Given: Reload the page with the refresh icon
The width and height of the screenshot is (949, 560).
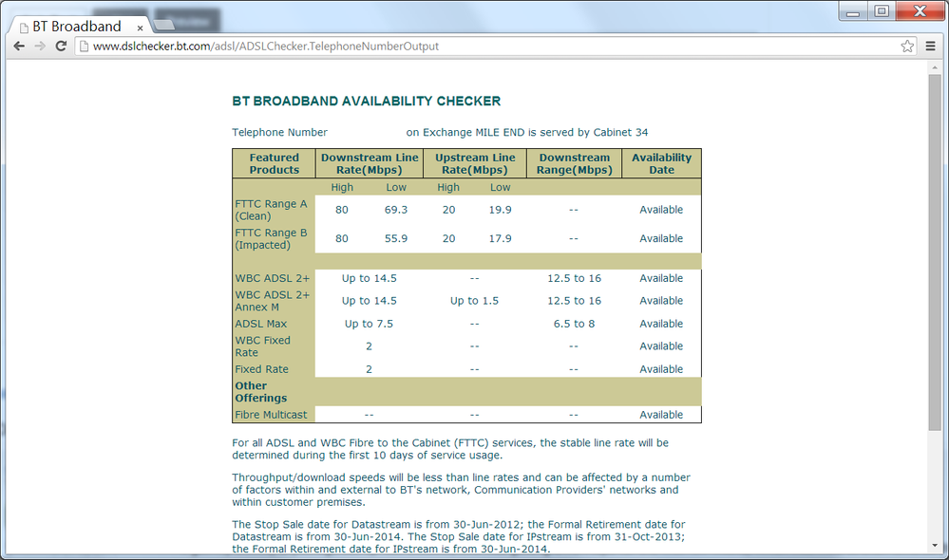Looking at the screenshot, I should [x=61, y=46].
